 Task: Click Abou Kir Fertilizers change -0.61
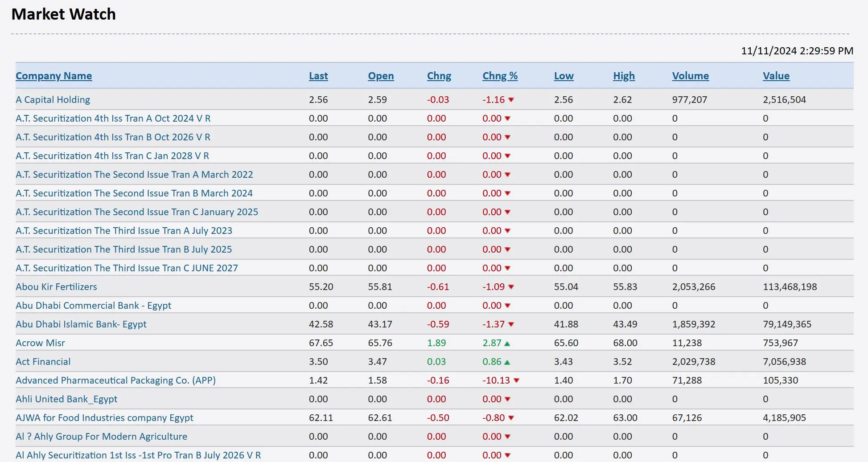[x=438, y=287]
